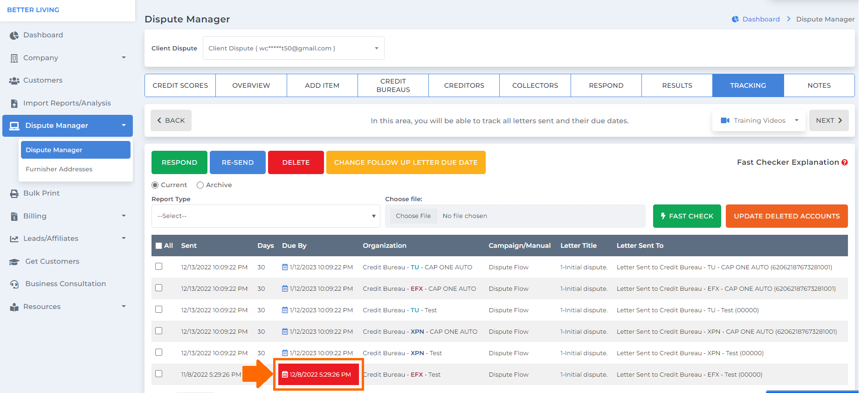Click calendar icon for TU Test due date
The width and height of the screenshot is (868, 393).
tap(285, 310)
